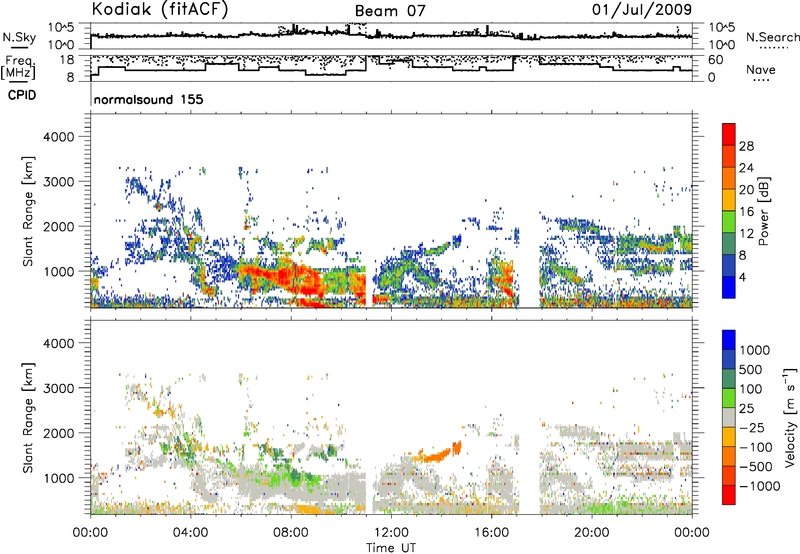800x554 pixels.
Task: Click the '20:00' time axis tick
Action: (x=592, y=533)
